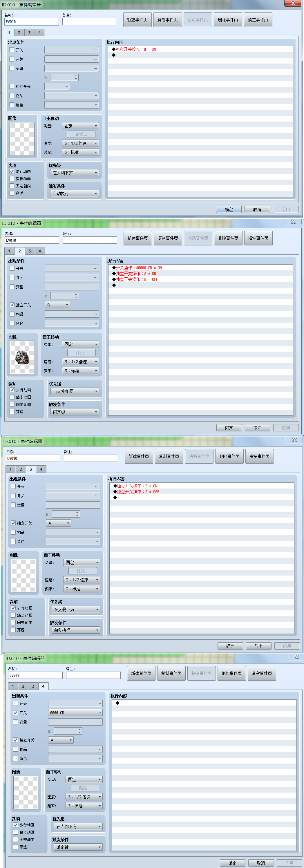This screenshot has height=868, width=304.
Task: Click the 备注 field in the page 2 window
Action: pyautogui.click(x=90, y=240)
